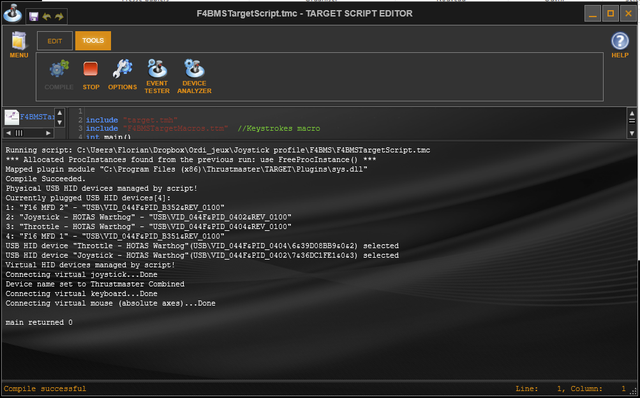Viewport: 640px width, 398px height.
Task: Click the "F16 MFD 1" device line
Action: click(x=115, y=236)
